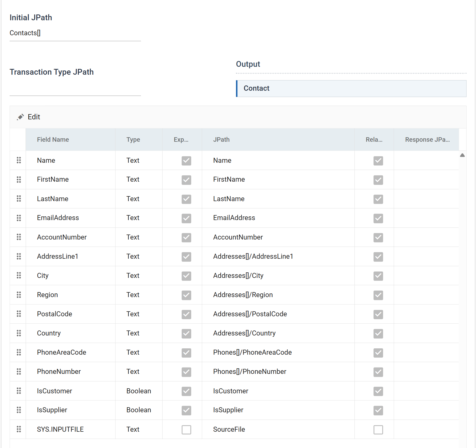
Task: Click the Initial JPath input field
Action: pyautogui.click(x=75, y=33)
